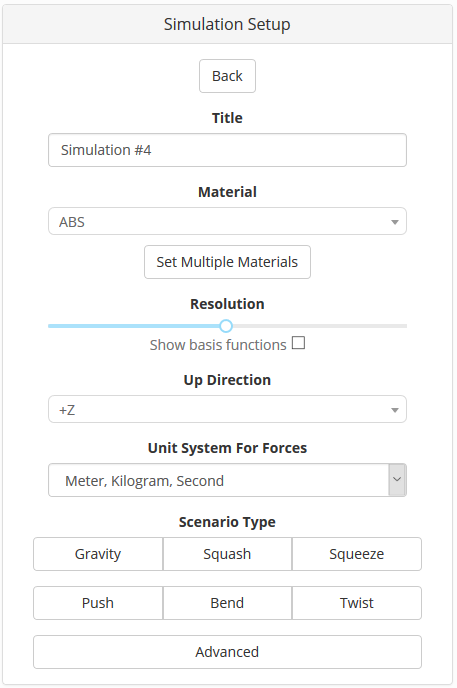457x688 pixels.
Task: Click the Resolution slider handle
Action: (226, 326)
